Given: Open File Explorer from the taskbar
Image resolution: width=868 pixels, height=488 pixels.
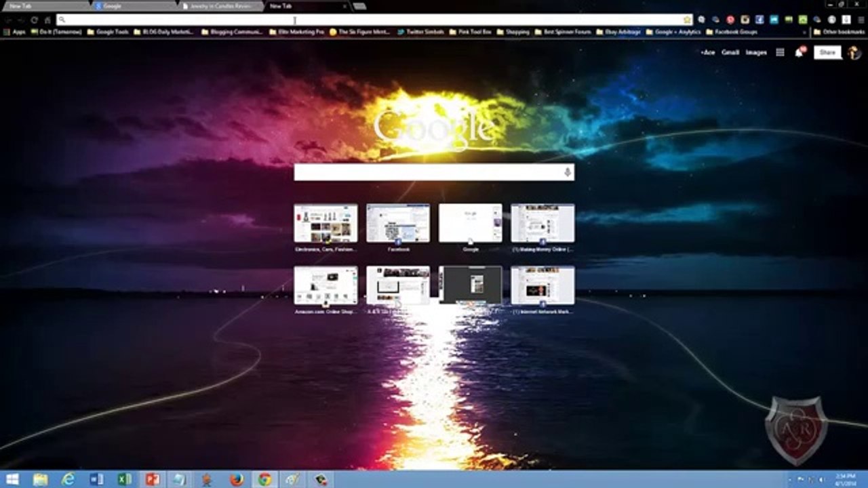Looking at the screenshot, I should [40, 479].
